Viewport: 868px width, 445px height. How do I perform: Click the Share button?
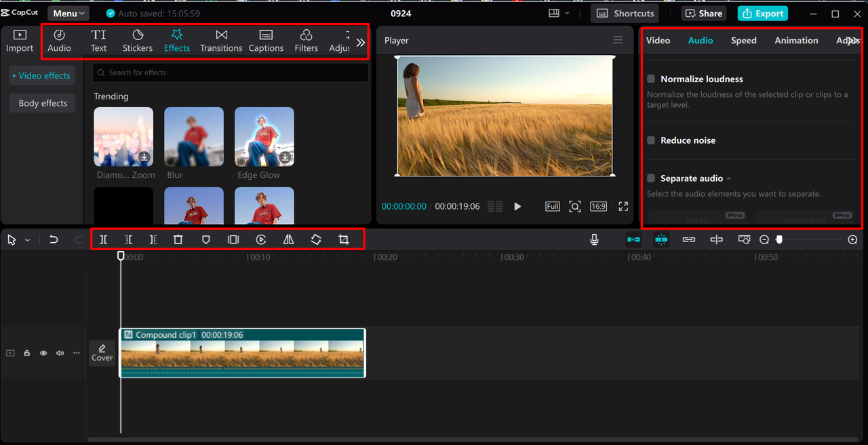(x=704, y=14)
